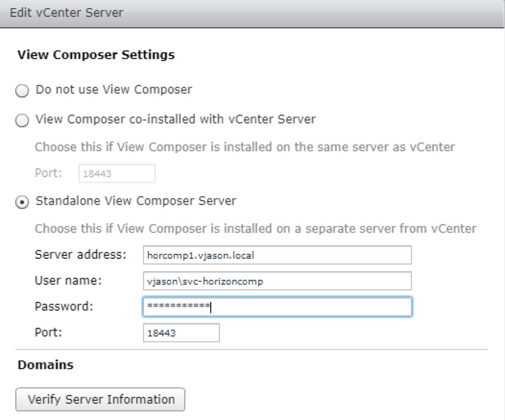Select the Do not use View Composer radio button
The image size is (505, 420).
point(23,91)
